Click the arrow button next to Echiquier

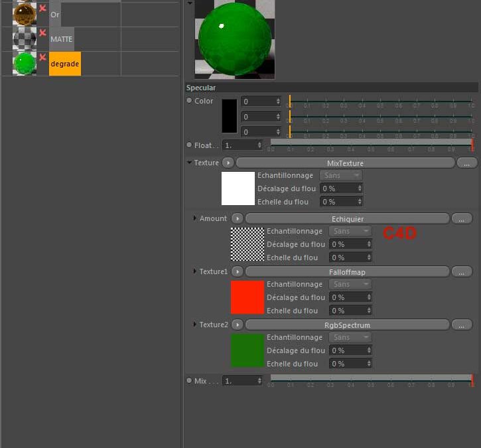coord(237,218)
